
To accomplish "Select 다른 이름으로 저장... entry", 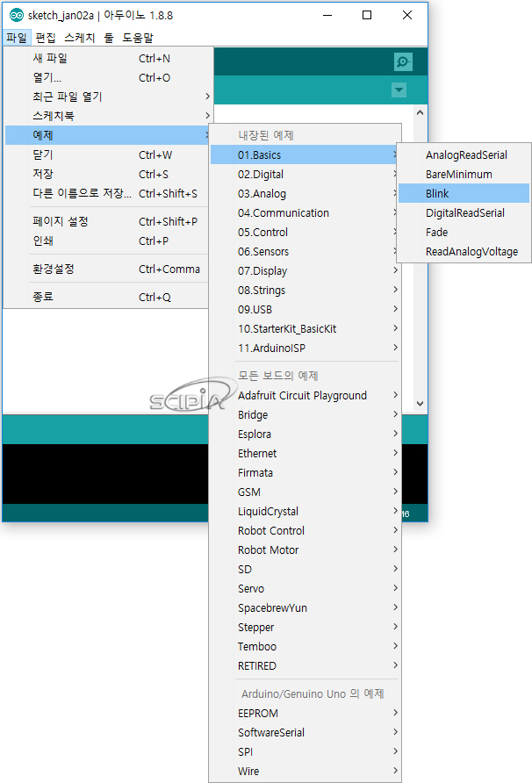I will click(x=108, y=194).
